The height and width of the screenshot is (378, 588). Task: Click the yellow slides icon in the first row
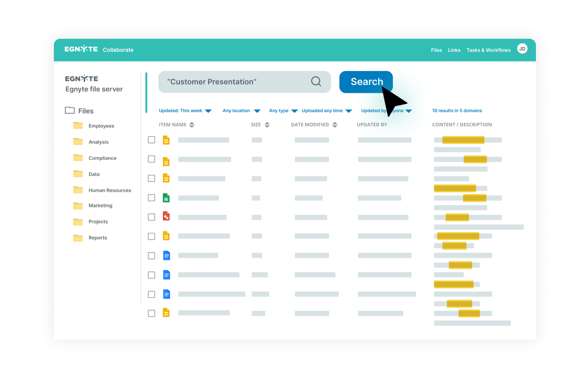tap(166, 140)
